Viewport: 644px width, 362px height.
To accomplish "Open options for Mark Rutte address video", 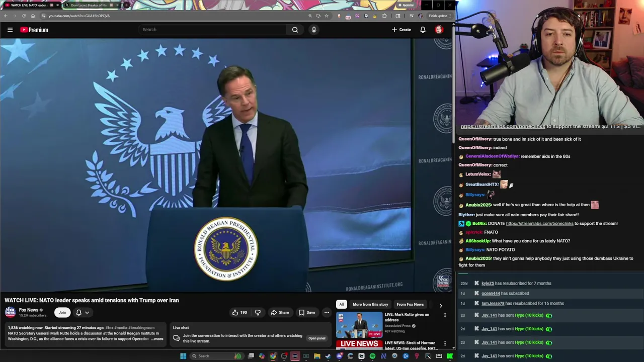I will pyautogui.click(x=445, y=315).
